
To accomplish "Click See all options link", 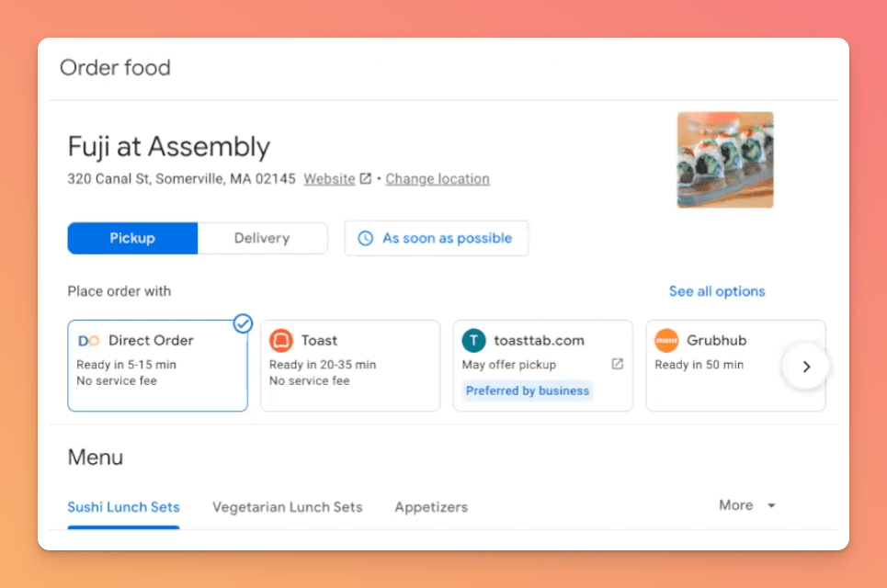I will pyautogui.click(x=717, y=291).
